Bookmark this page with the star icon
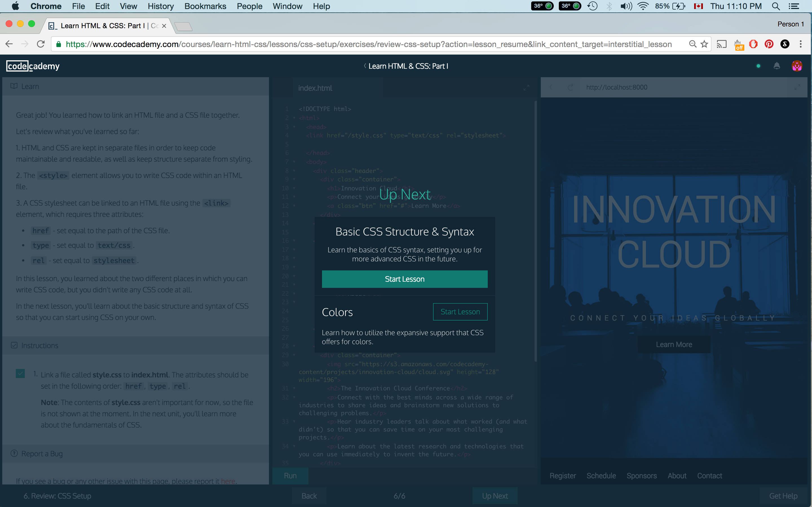812x507 pixels. [704, 44]
